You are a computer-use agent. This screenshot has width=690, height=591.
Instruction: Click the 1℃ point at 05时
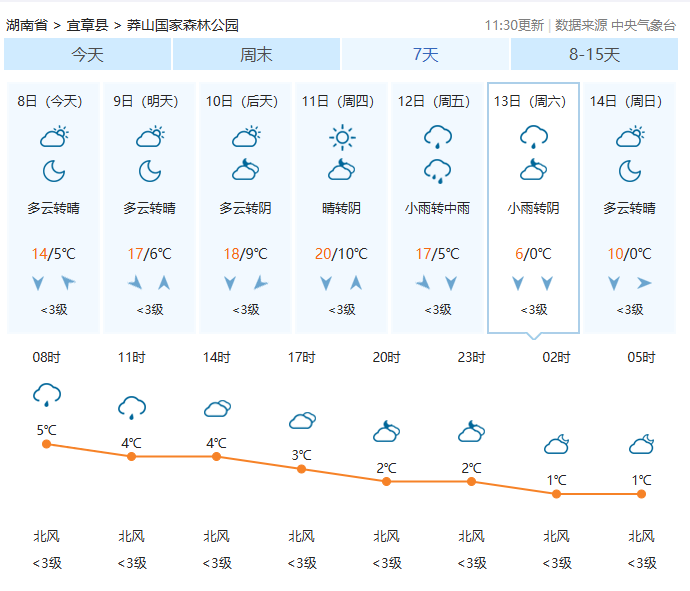point(641,494)
